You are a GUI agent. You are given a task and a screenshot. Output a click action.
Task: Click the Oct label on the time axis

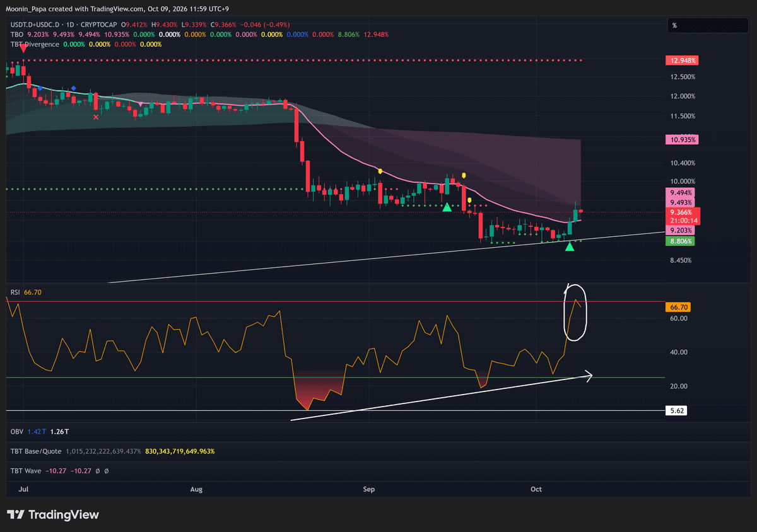pyautogui.click(x=536, y=489)
